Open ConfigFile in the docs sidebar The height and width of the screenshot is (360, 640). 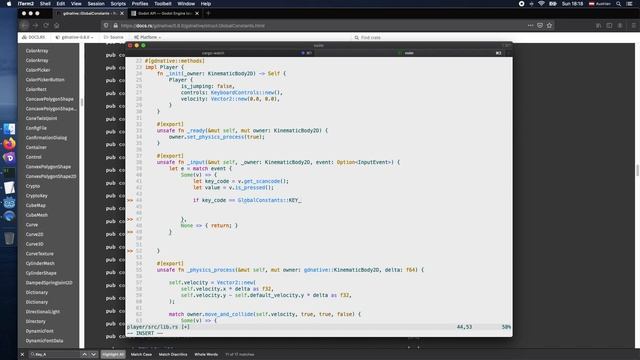[x=36, y=128]
